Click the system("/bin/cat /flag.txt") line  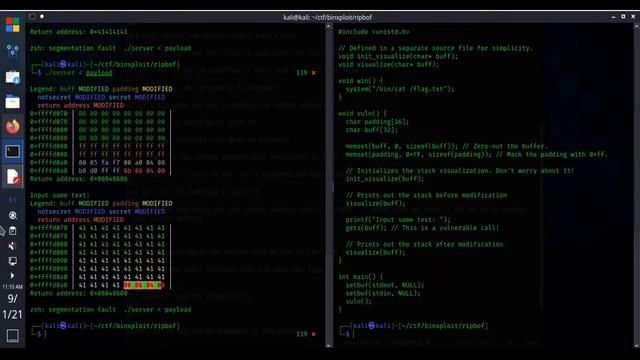pyautogui.click(x=400, y=89)
